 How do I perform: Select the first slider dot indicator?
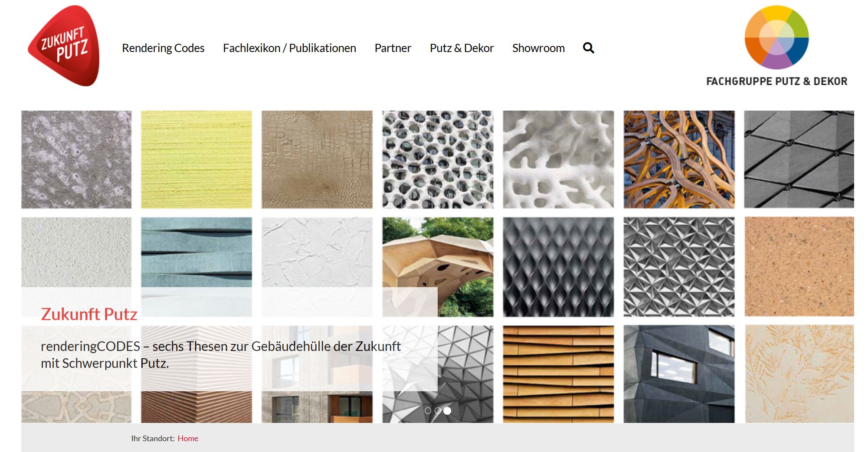click(428, 410)
